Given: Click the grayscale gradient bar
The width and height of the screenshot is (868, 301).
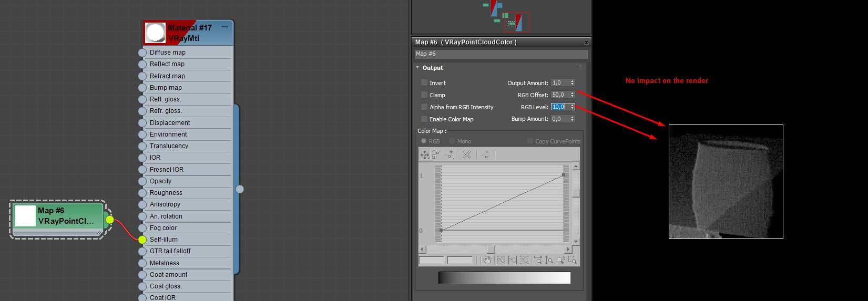Looking at the screenshot, I should click(x=504, y=277).
